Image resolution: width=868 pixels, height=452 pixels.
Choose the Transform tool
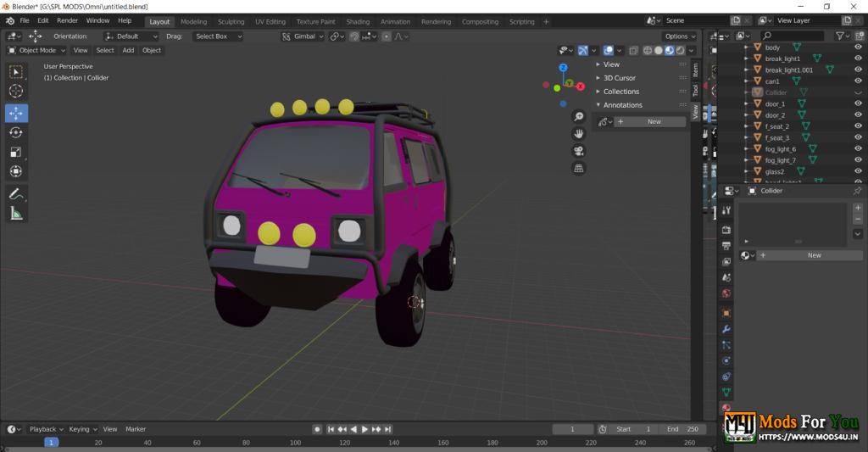click(16, 171)
